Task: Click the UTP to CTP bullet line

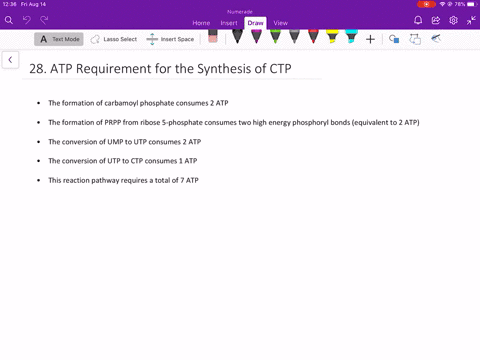Action: [x=123, y=161]
